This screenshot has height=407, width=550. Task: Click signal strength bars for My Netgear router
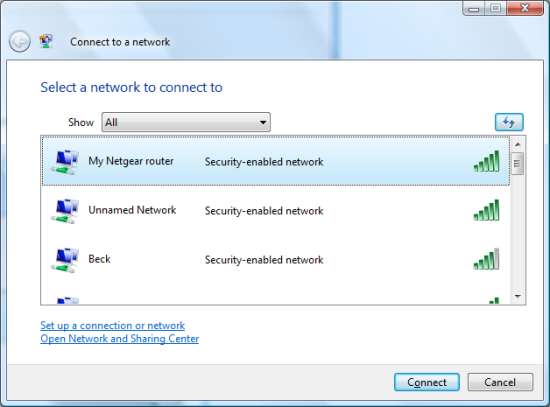click(486, 161)
